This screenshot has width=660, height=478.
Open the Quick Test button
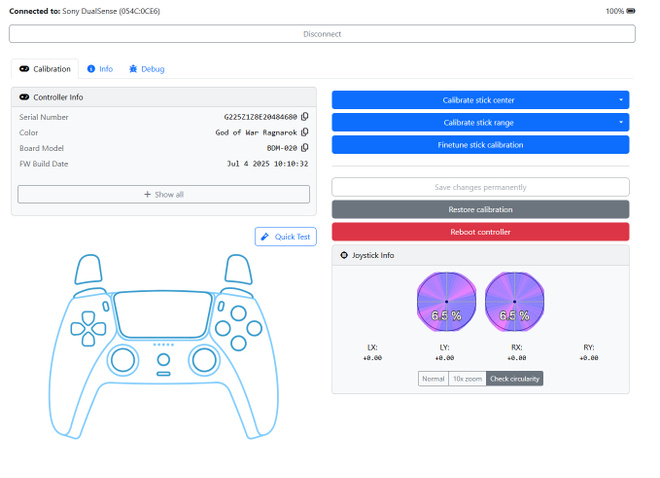(x=285, y=236)
